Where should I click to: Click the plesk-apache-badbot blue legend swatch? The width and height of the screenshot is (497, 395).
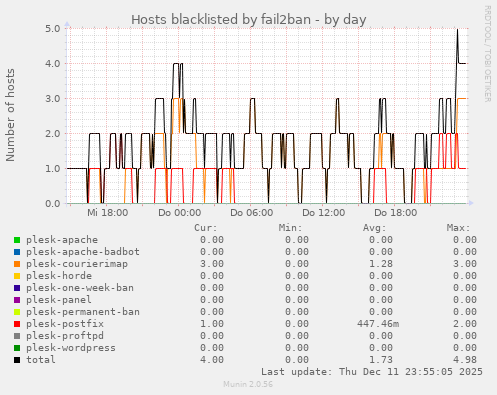tap(17, 252)
